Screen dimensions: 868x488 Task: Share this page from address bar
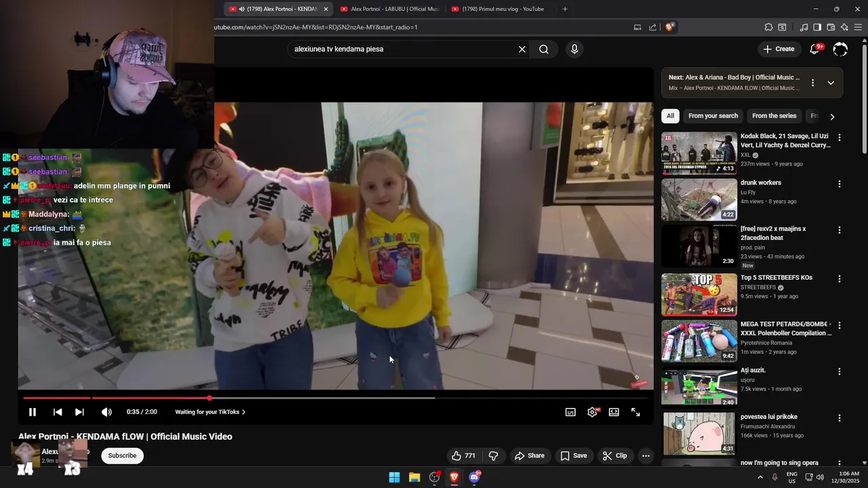pos(652,27)
